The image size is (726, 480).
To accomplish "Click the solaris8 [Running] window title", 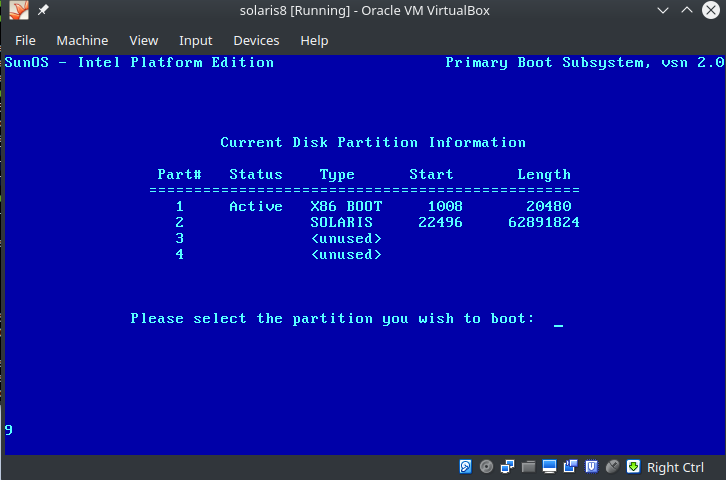I will (x=364, y=11).
